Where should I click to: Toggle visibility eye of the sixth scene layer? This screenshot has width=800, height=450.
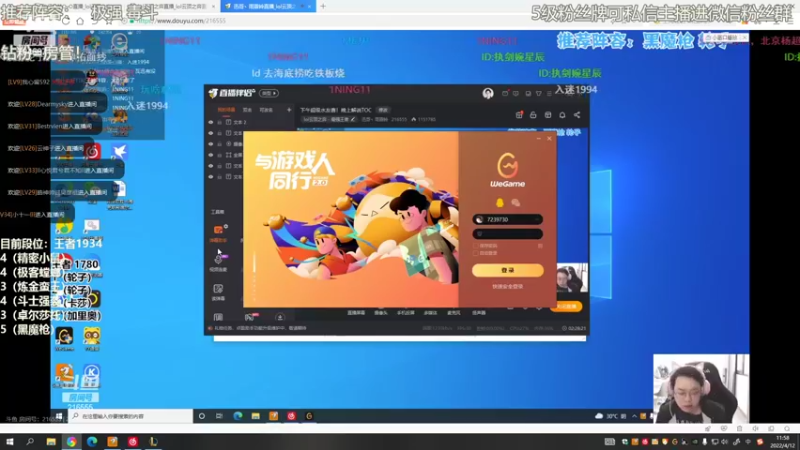(x=211, y=177)
